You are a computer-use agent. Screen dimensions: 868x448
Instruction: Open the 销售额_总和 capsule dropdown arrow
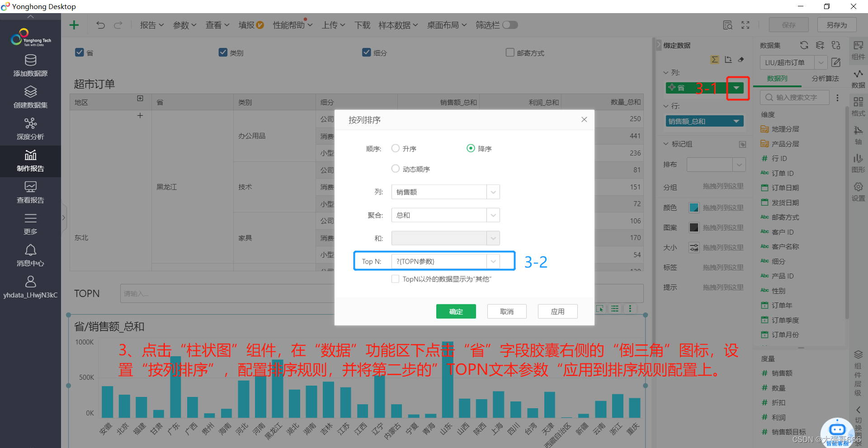(736, 121)
